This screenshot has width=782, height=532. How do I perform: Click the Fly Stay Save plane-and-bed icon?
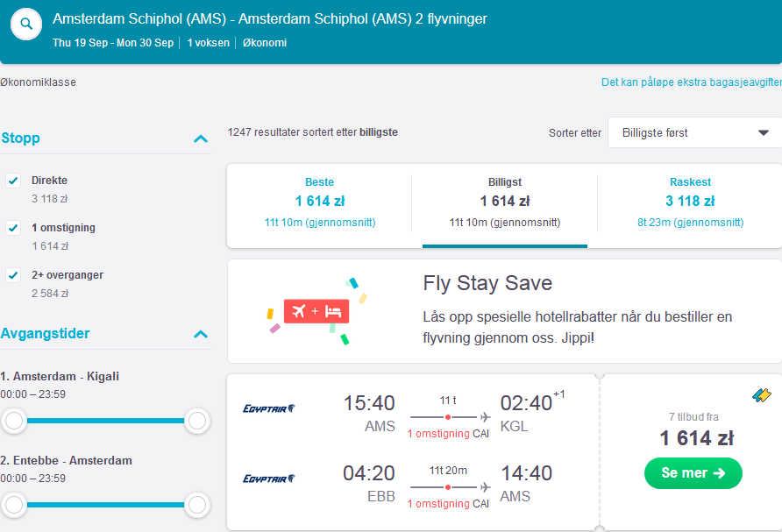click(316, 312)
